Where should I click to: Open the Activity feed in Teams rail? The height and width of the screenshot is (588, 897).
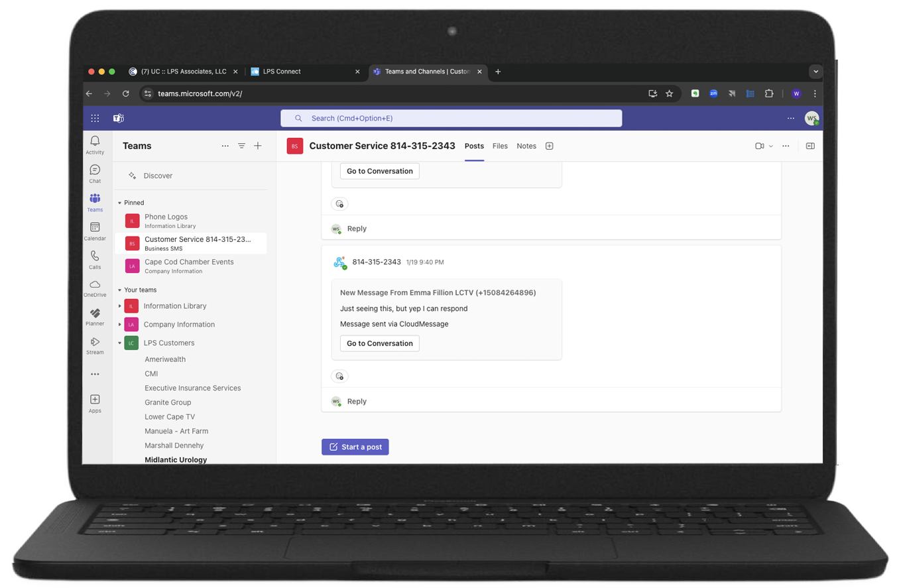(95, 145)
